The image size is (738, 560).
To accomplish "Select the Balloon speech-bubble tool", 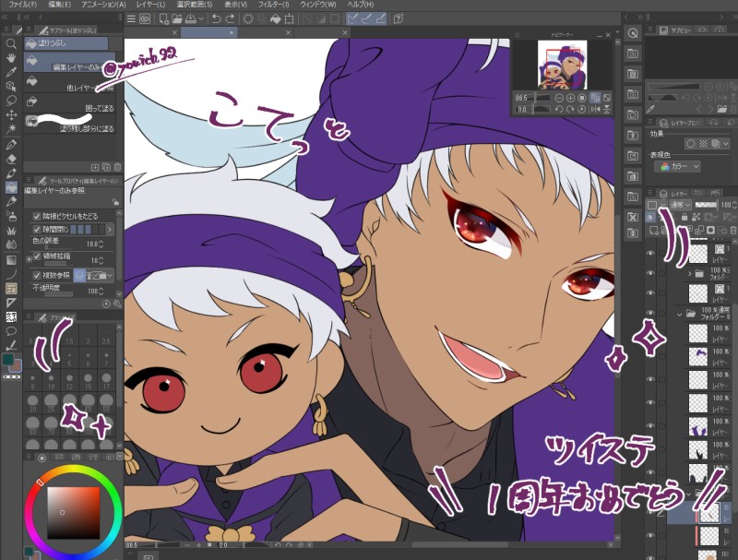I will (11, 331).
